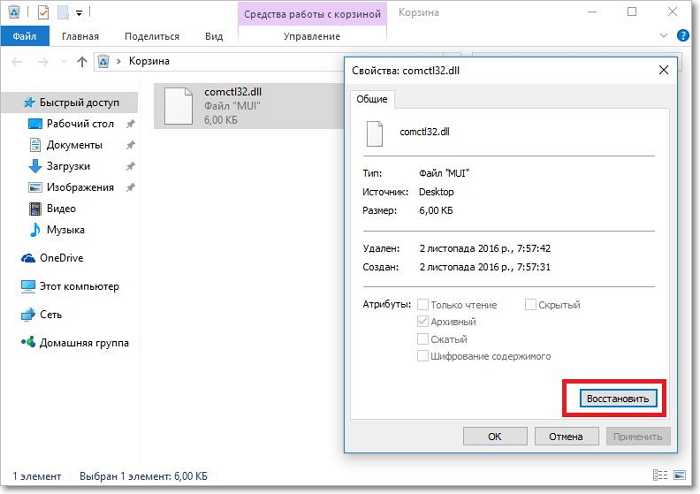Click the Recycle Bin icon in address bar
The image size is (700, 494).
pos(104,61)
